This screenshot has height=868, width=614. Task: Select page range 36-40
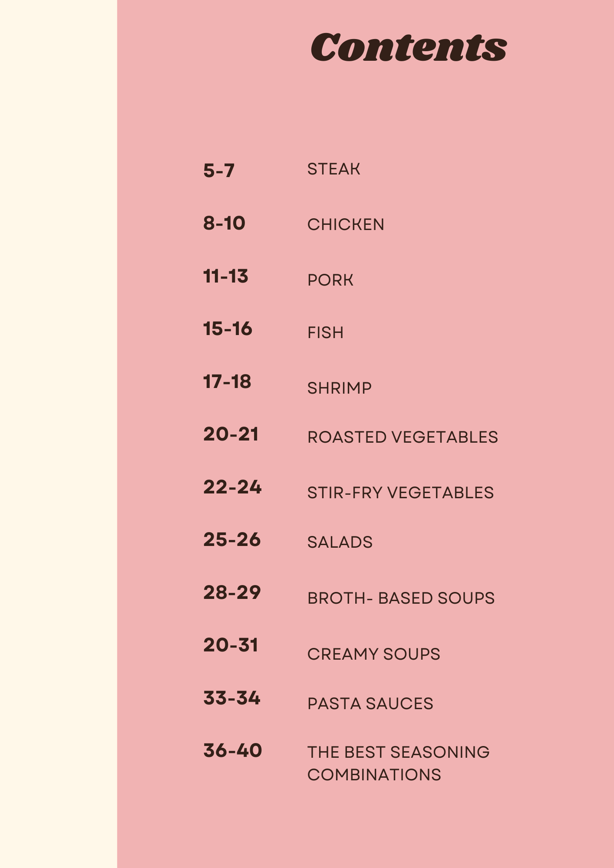[x=232, y=750]
